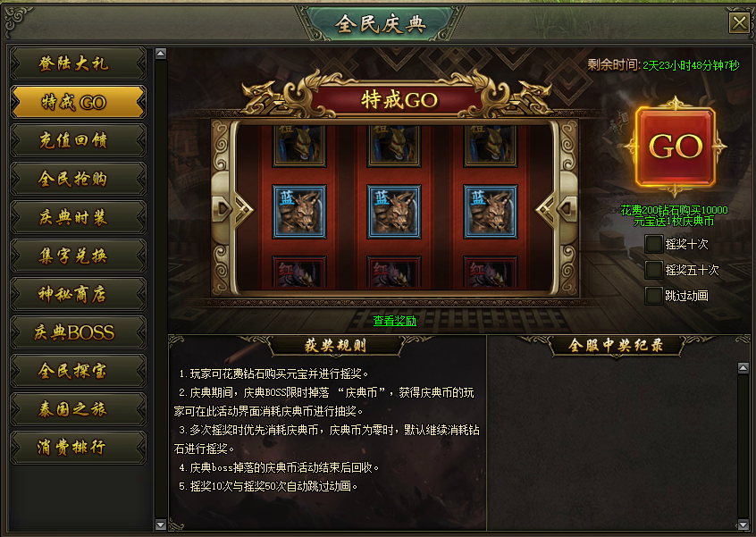
Task: Switch to the 充值回馈 tab
Action: pyautogui.click(x=78, y=140)
